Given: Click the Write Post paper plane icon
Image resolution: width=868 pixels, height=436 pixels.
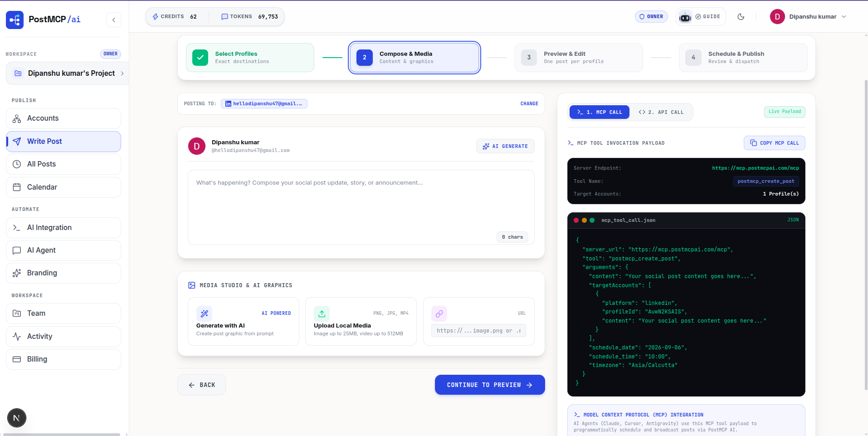Looking at the screenshot, I should point(17,142).
